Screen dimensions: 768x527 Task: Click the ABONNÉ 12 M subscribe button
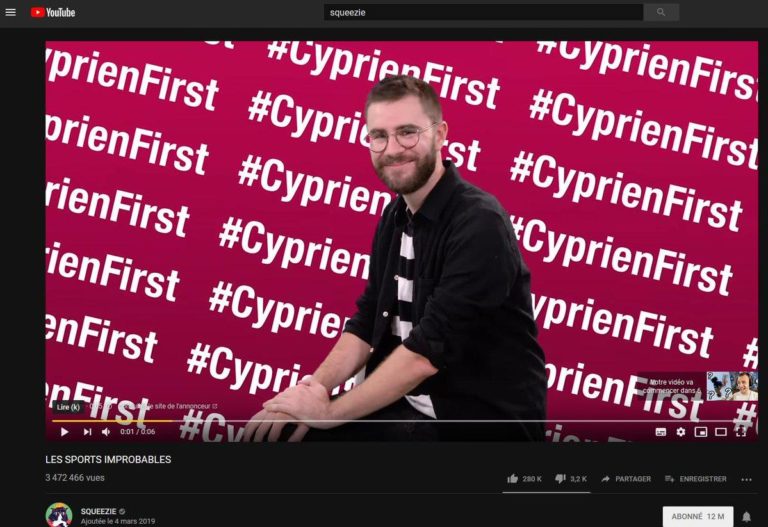point(698,516)
